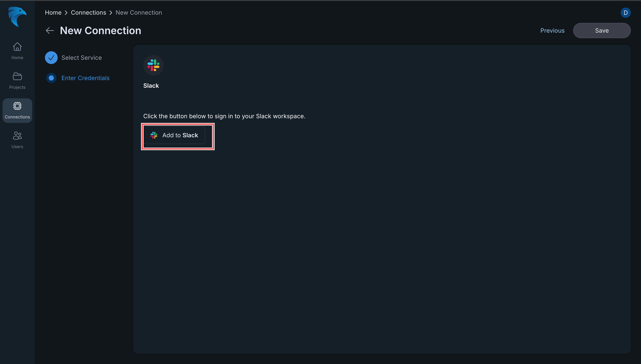Open the user avatar D

click(626, 13)
